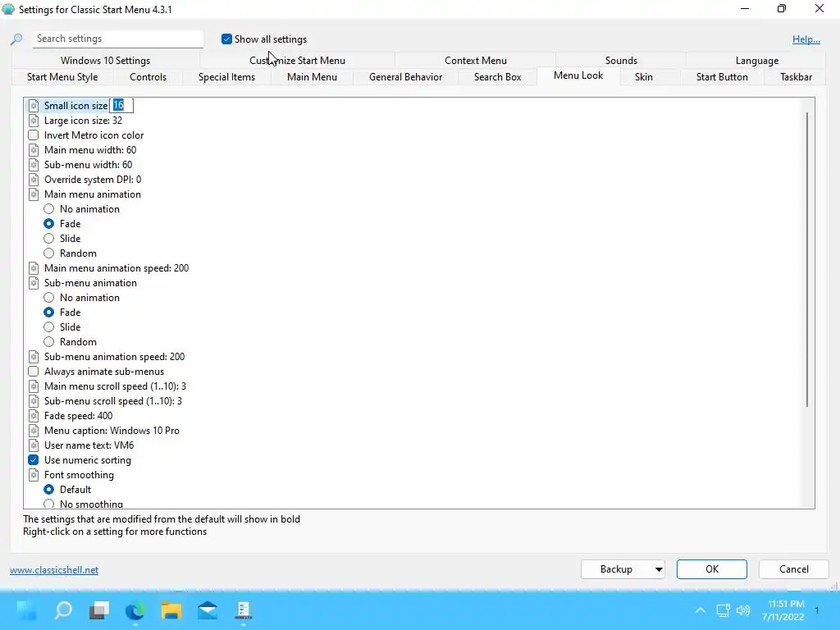
Task: Click in the Search settings field
Action: point(118,39)
